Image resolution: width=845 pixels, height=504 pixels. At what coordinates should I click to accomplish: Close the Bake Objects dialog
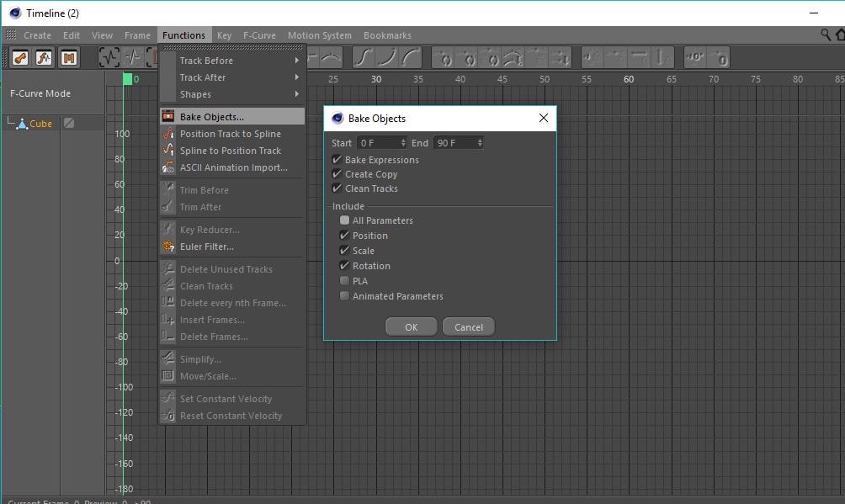coord(543,118)
